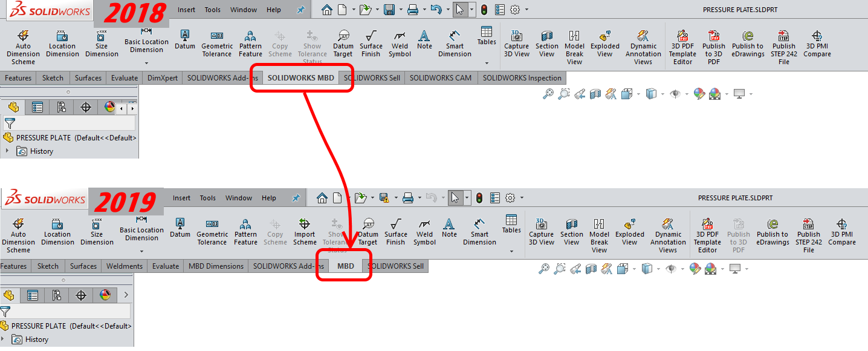Click Print icon in 2019 quick toolbar
The height and width of the screenshot is (351, 868).
click(x=408, y=198)
